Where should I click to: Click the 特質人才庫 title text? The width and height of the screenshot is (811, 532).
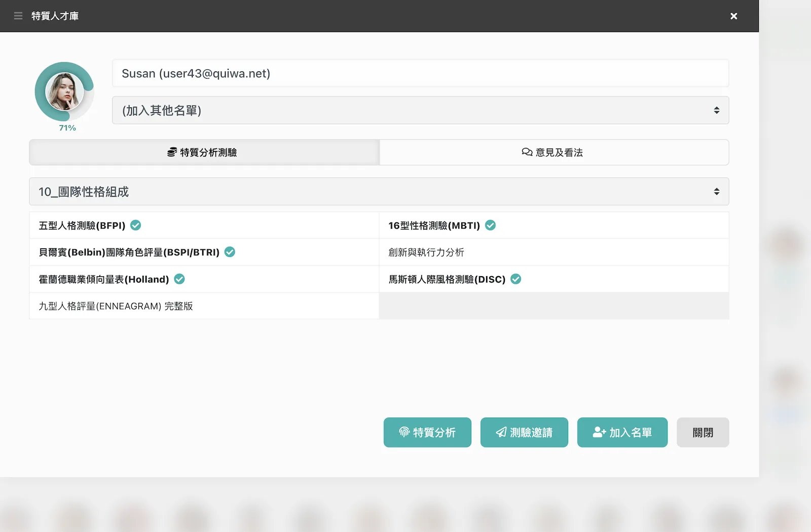(55, 16)
